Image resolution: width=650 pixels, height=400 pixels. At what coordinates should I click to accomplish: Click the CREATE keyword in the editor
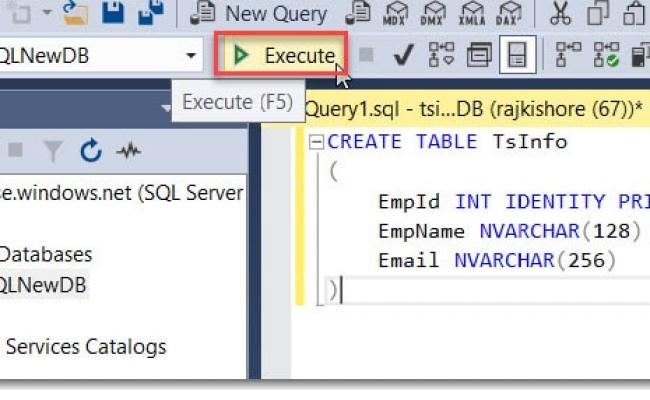pos(364,142)
